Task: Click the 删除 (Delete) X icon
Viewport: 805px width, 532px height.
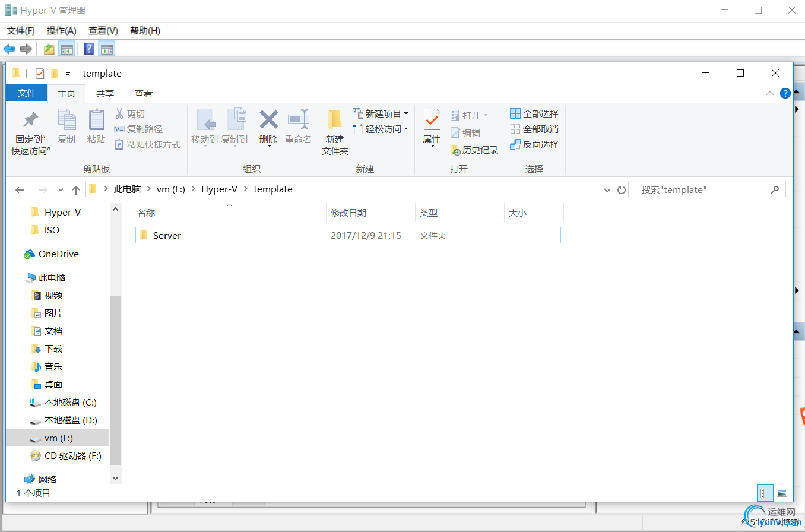Action: click(x=268, y=119)
